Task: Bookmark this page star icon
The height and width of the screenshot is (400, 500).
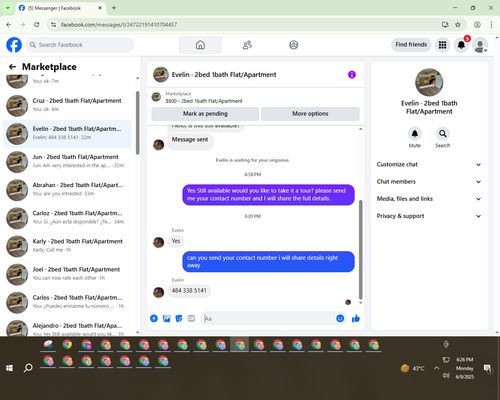Action: (458, 24)
